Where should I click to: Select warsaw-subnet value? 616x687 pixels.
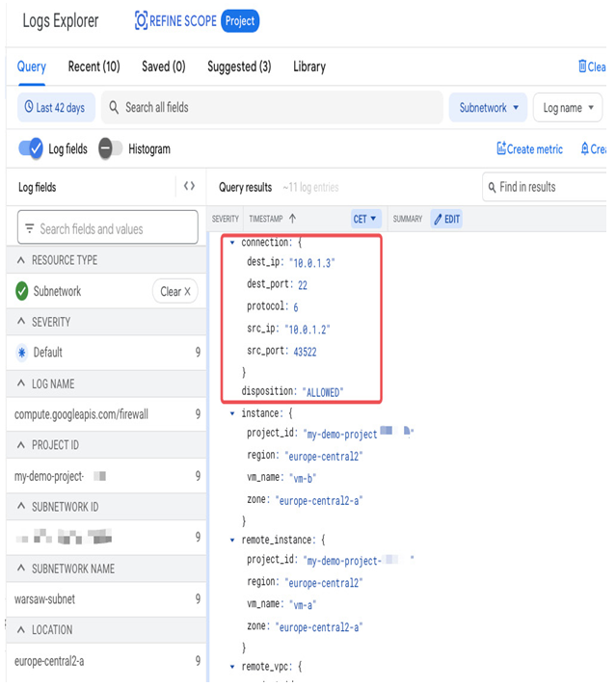coord(107,599)
